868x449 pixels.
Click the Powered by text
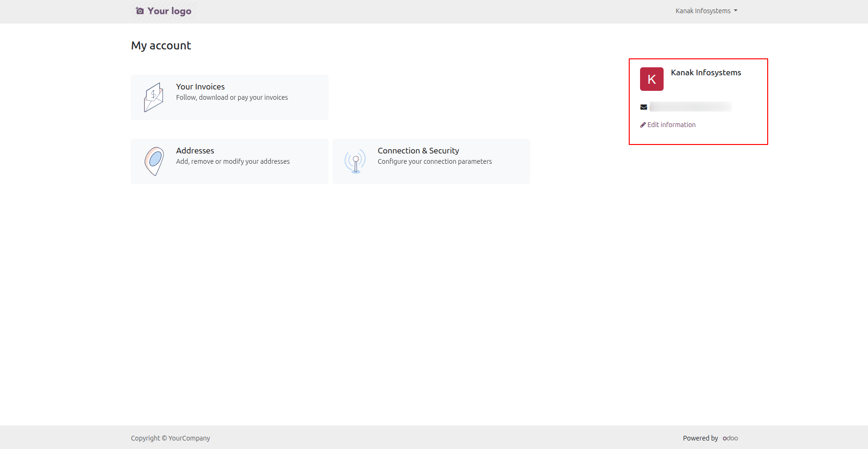(x=700, y=438)
